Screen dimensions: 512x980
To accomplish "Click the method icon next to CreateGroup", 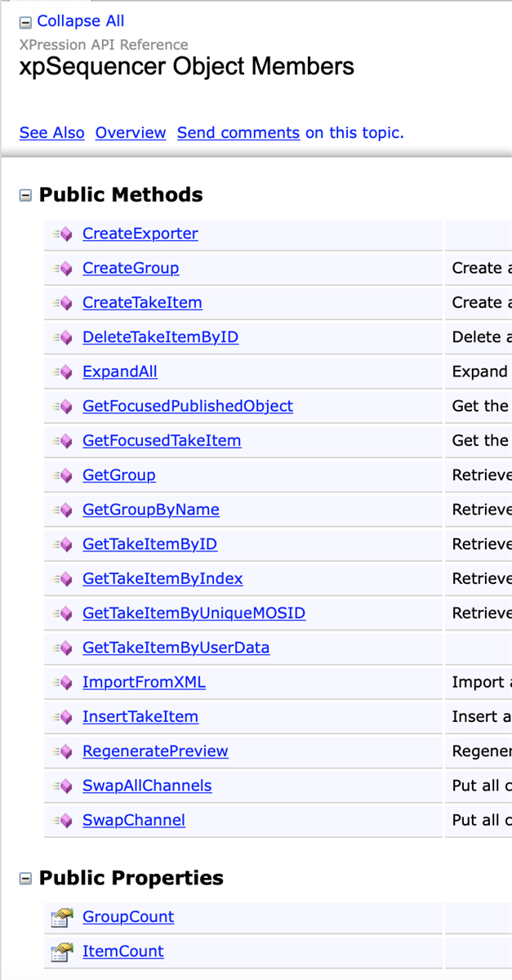I will pyautogui.click(x=62, y=269).
